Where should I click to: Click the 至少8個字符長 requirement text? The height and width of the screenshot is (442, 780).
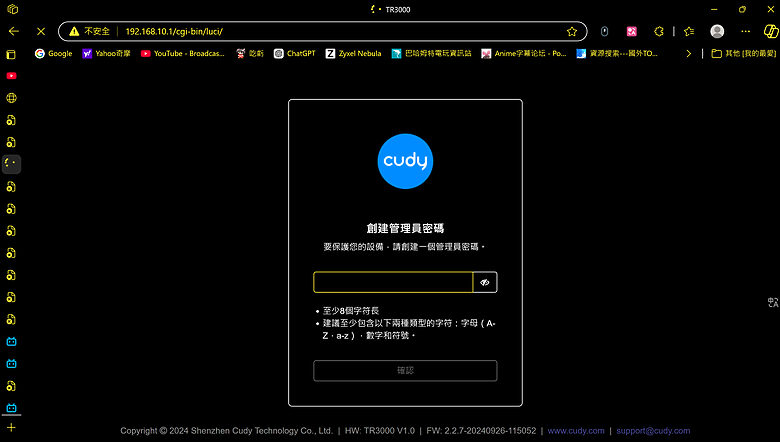351,311
